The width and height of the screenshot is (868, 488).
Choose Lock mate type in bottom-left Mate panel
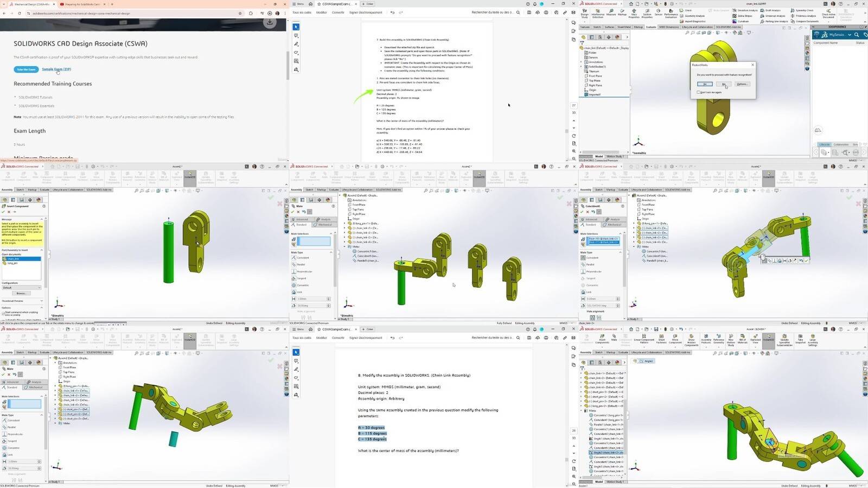coord(8,455)
